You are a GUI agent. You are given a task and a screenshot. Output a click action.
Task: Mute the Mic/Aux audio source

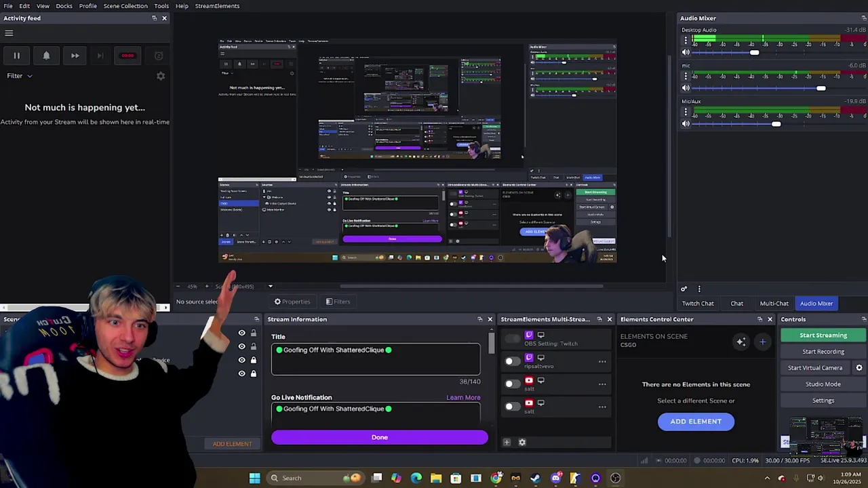pos(686,123)
